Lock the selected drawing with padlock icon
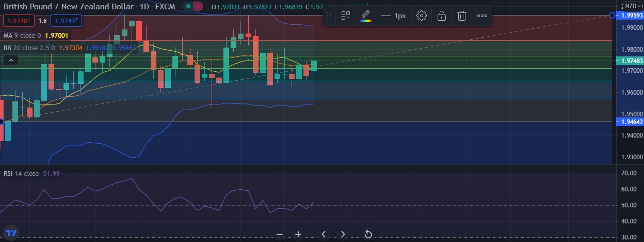Screen dimensions: 644x242 442,16
